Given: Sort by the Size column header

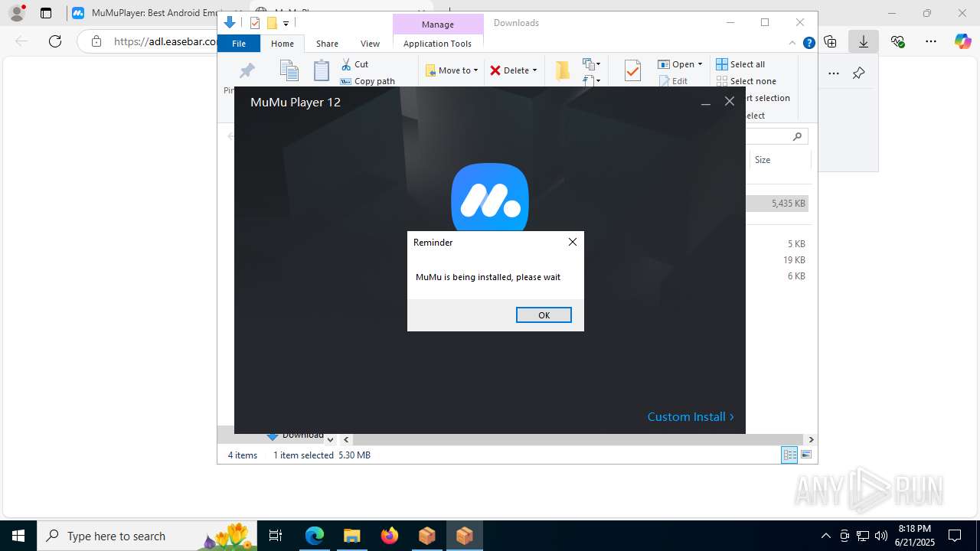Looking at the screenshot, I should [779, 160].
